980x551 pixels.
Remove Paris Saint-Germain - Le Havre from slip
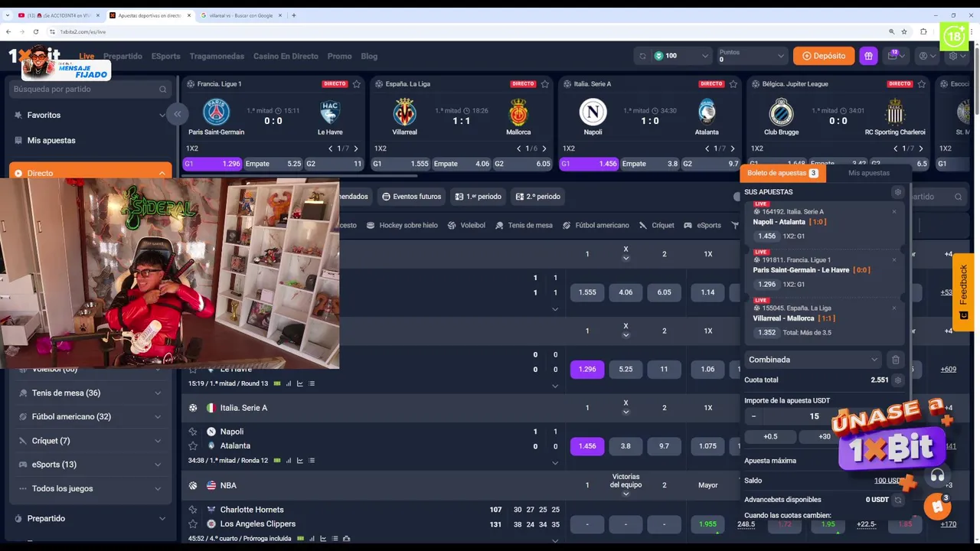894,260
